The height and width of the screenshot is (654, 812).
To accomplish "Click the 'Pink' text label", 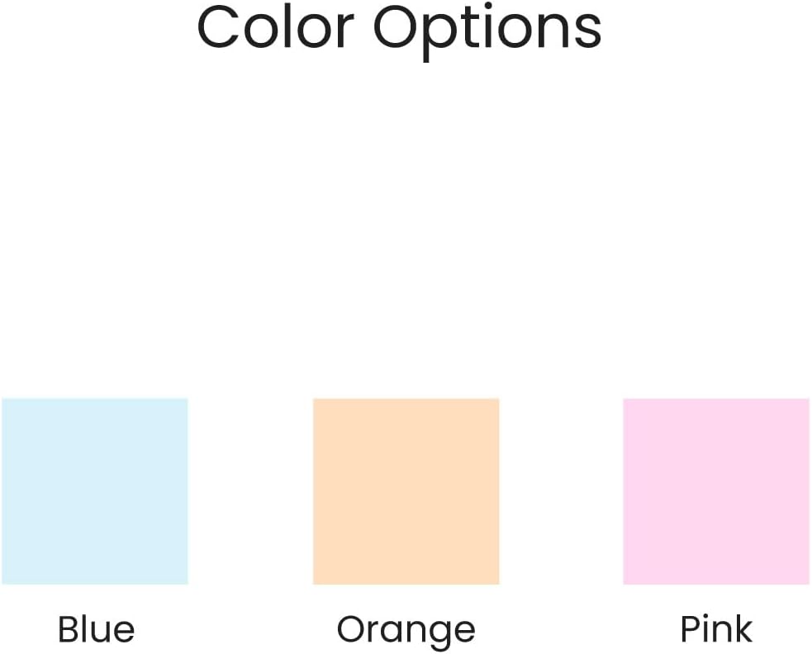I will coord(716,629).
